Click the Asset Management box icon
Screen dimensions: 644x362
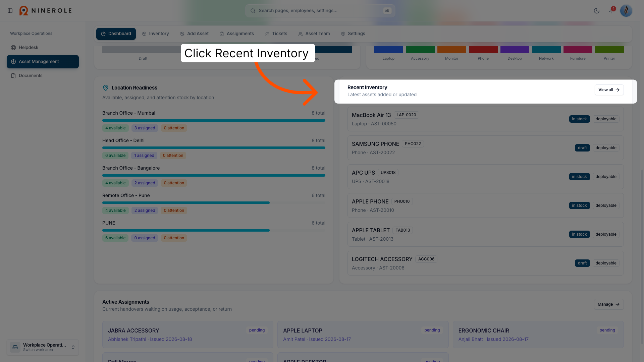[x=13, y=62]
